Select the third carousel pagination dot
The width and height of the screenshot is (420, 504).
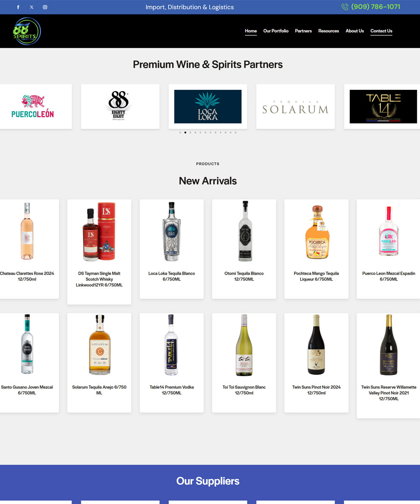(190, 132)
